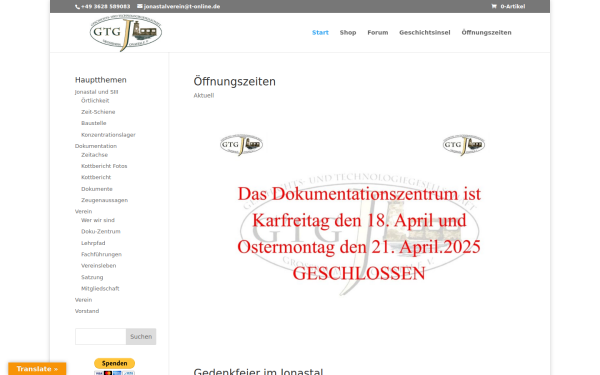The height and width of the screenshot is (375, 600).
Task: Open the Öffnungszeiten article heading
Action: (x=235, y=82)
